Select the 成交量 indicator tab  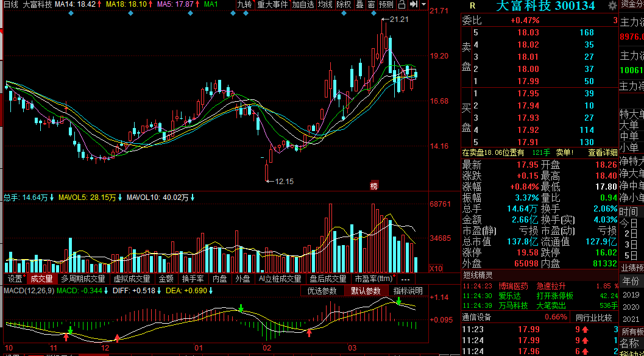point(42,279)
